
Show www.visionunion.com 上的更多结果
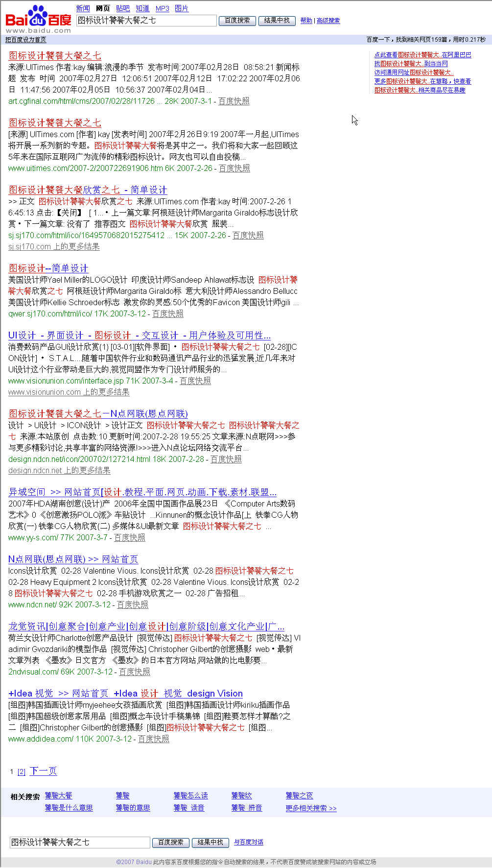coord(69,392)
